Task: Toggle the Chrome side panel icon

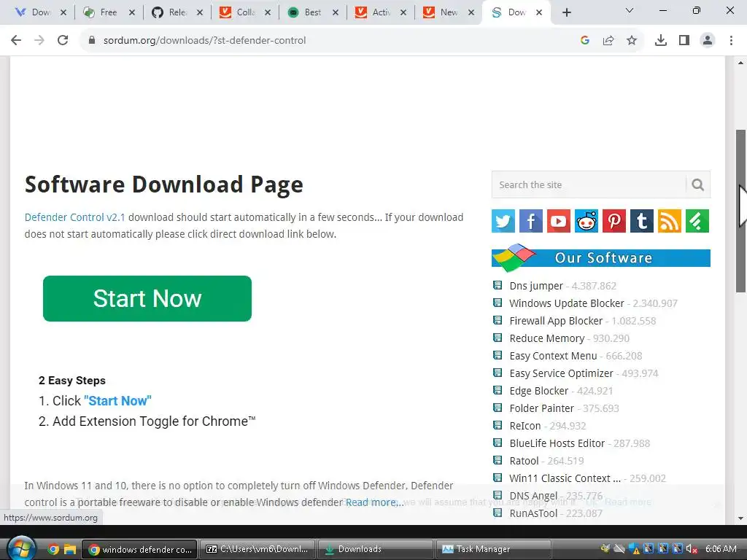Action: point(684,41)
